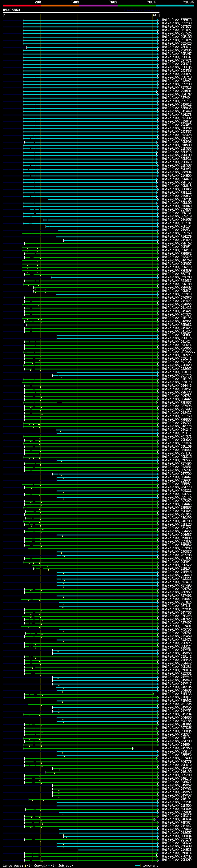Image resolution: width=197 pixels, height=868 pixels.
Task: Open hit UniRef100_Q43437
Action: coord(176,413)
